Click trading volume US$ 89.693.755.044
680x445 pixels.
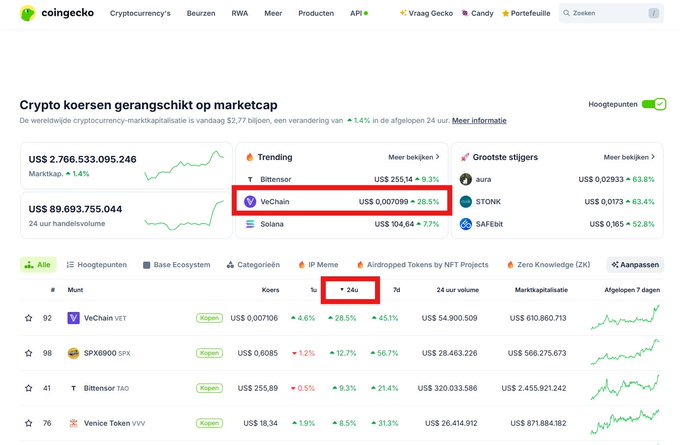(75, 209)
